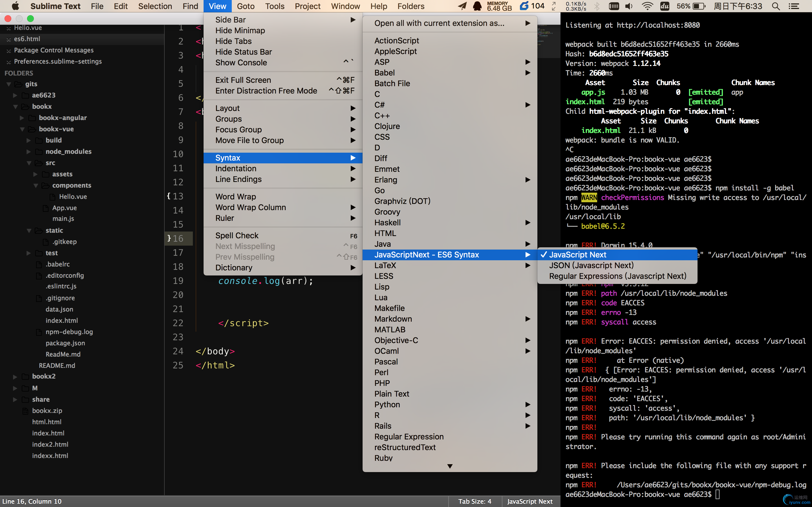Expand the bookx2 folder
The width and height of the screenshot is (812, 507).
tap(15, 377)
